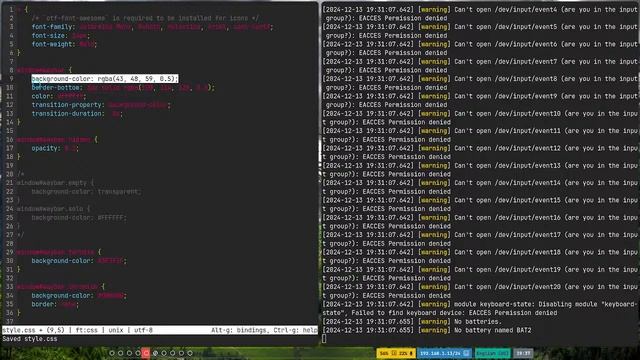The image size is (640, 360).
Task: Click the terminal log line mentioning /dev/input/event15
Action: pos(480,204)
